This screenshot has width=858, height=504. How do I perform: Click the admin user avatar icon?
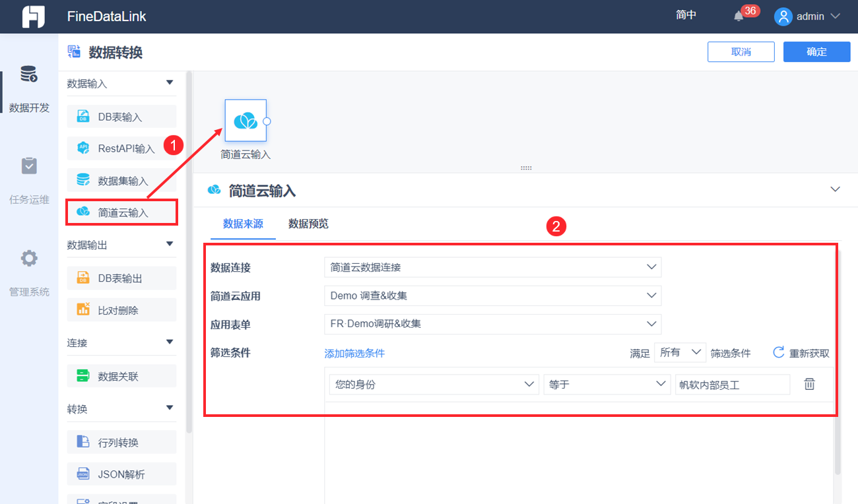coord(783,16)
